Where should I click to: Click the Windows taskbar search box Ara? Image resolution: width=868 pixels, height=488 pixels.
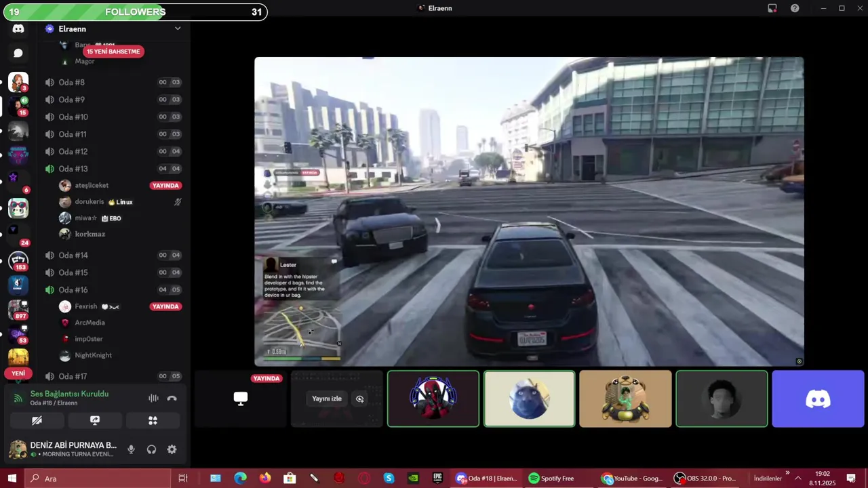[97, 479]
